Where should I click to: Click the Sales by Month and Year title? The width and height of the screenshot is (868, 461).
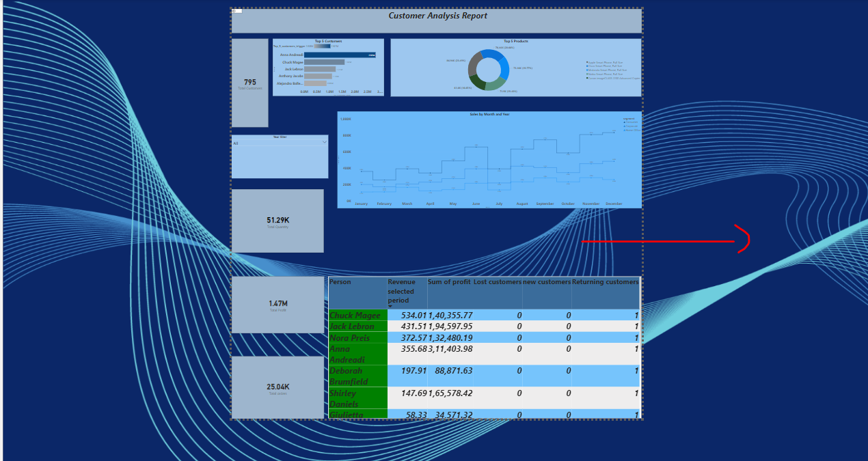[489, 114]
